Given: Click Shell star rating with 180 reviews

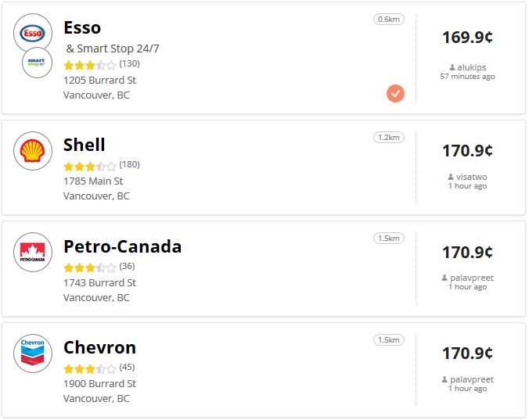Looking at the screenshot, I should tap(89, 166).
